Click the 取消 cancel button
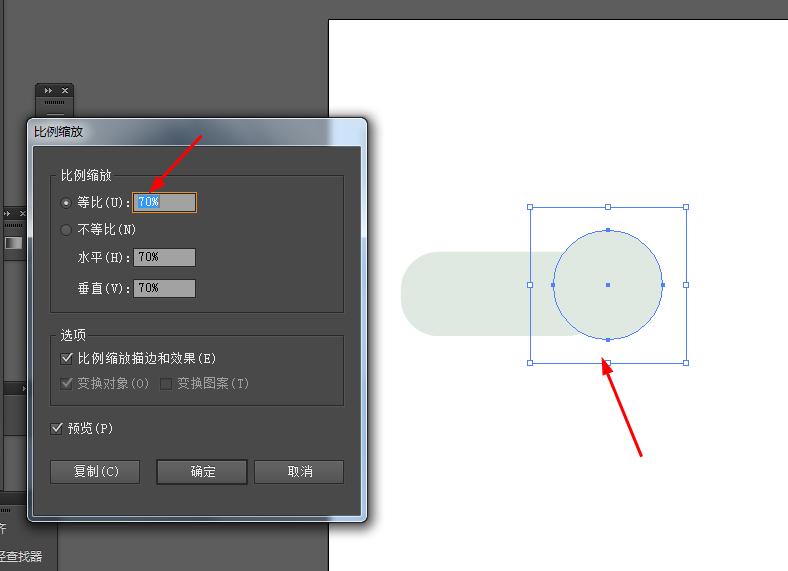 point(299,472)
